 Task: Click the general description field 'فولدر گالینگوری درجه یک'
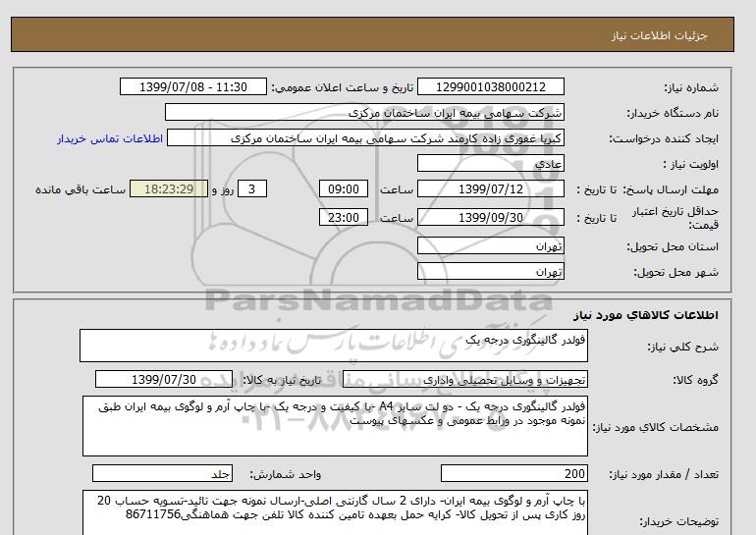tap(334, 346)
